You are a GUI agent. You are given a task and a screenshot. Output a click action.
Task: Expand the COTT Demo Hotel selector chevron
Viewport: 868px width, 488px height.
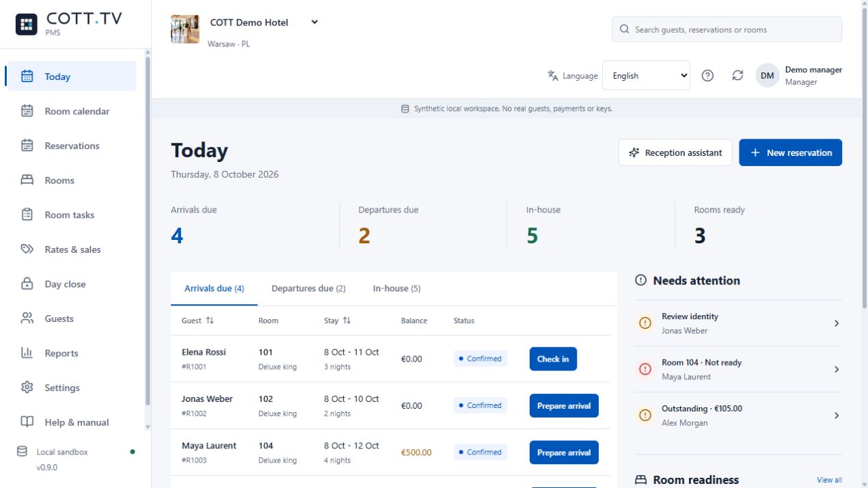point(314,22)
